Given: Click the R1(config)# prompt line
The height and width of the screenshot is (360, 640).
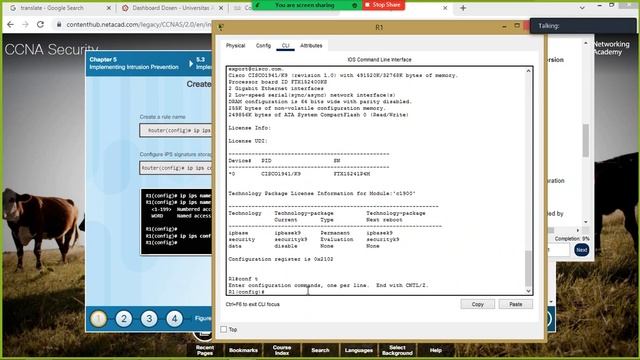Looking at the screenshot, I should click(247, 292).
